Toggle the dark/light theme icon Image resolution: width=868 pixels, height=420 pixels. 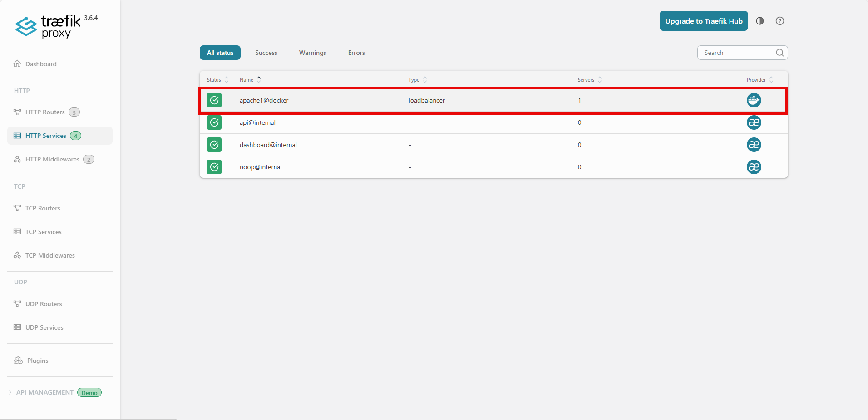click(x=760, y=21)
